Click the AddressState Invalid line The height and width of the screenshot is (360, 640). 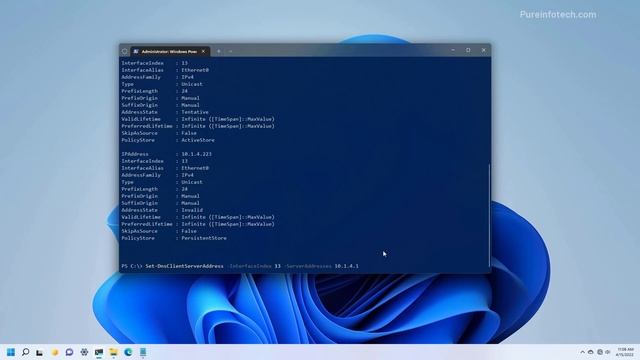tap(162, 210)
